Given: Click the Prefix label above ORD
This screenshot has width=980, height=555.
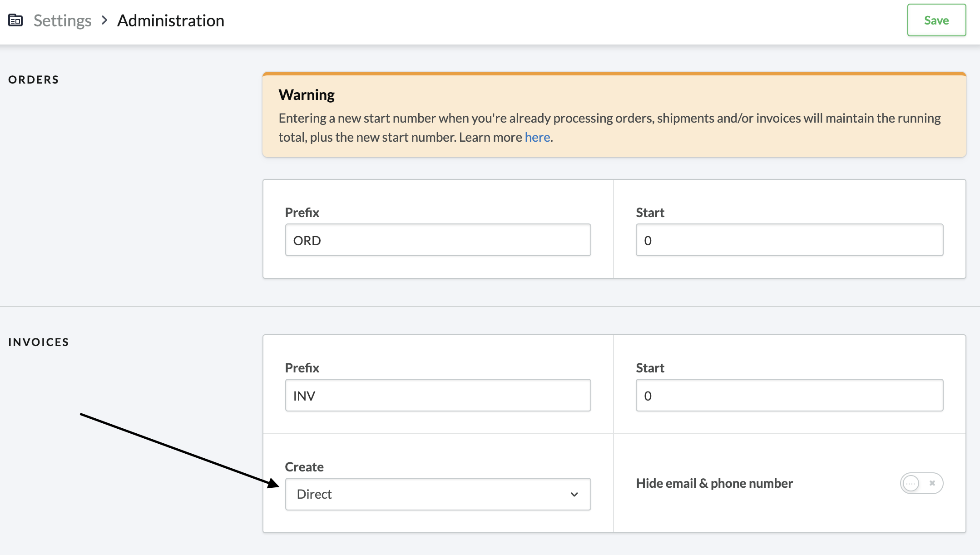Looking at the screenshot, I should point(302,212).
